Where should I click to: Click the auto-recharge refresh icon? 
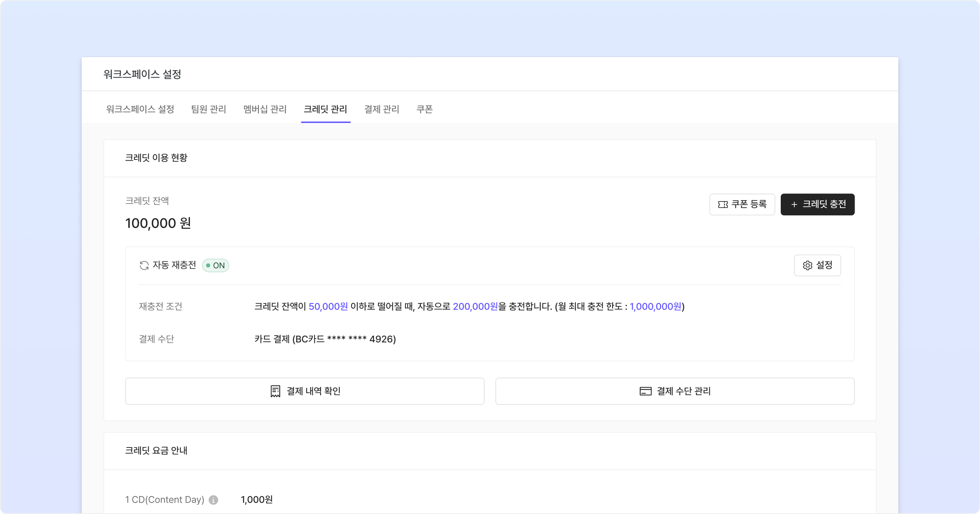tap(144, 266)
